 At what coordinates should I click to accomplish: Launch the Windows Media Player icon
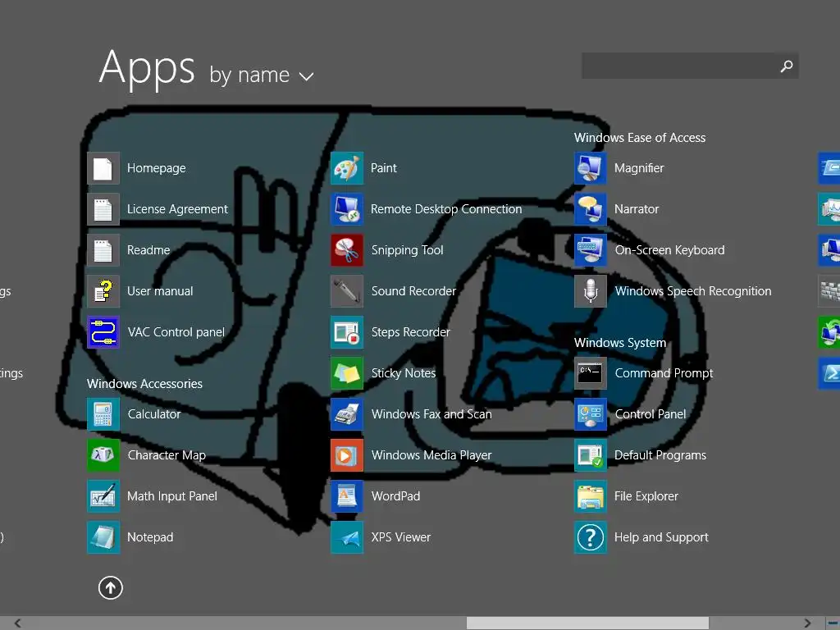pyautogui.click(x=347, y=455)
